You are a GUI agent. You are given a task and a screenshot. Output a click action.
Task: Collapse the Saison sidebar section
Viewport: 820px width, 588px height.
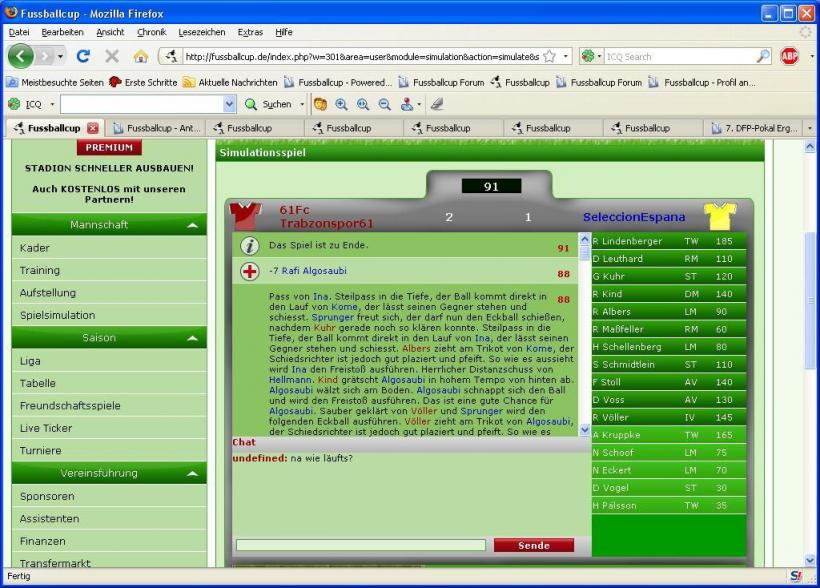[x=191, y=339]
